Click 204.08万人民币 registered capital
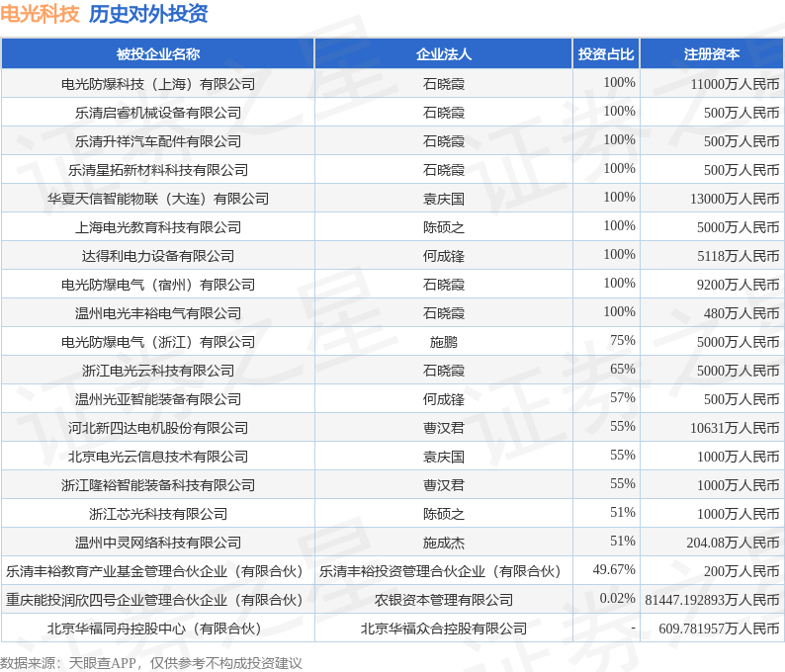The width and height of the screenshot is (785, 672). pos(733,543)
